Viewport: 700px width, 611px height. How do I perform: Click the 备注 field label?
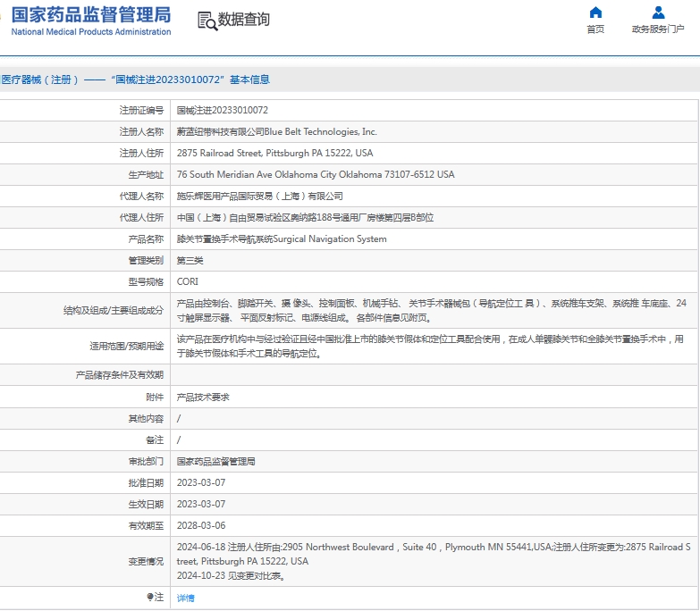[x=155, y=440]
